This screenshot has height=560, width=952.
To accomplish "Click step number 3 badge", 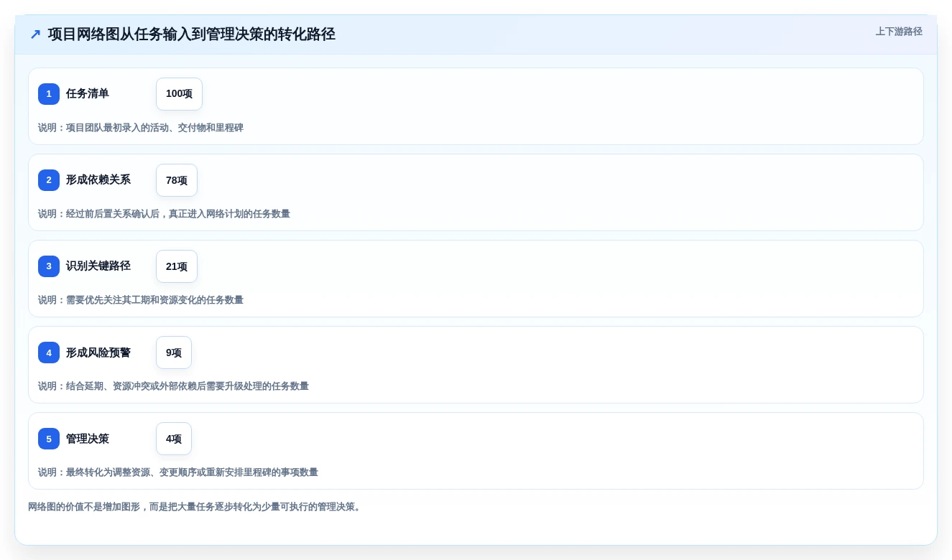I will click(x=49, y=266).
